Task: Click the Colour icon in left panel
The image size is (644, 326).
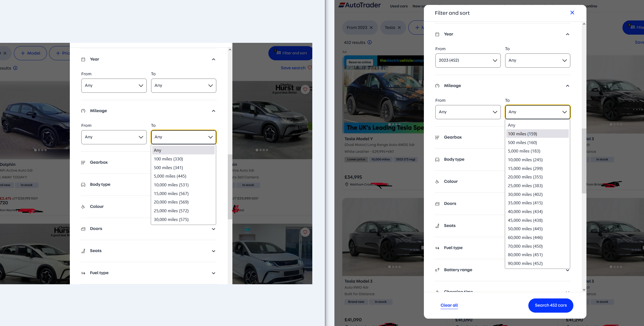Action: [x=83, y=207]
